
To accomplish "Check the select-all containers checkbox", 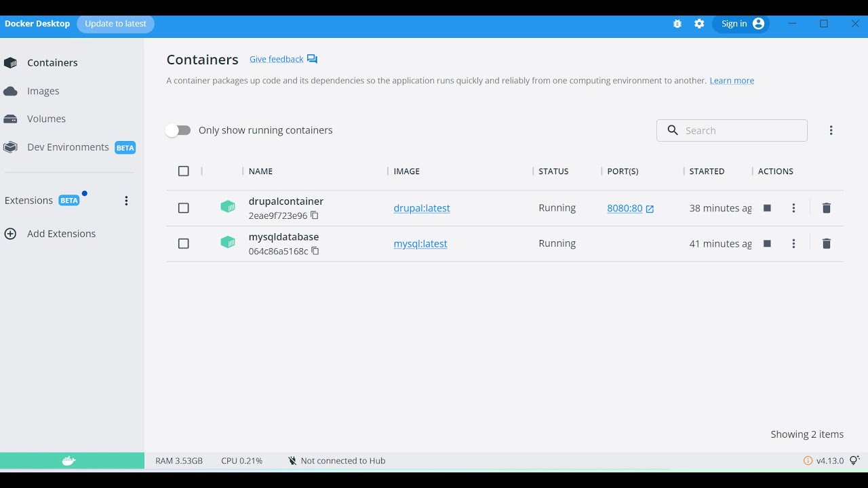I will click(x=183, y=171).
